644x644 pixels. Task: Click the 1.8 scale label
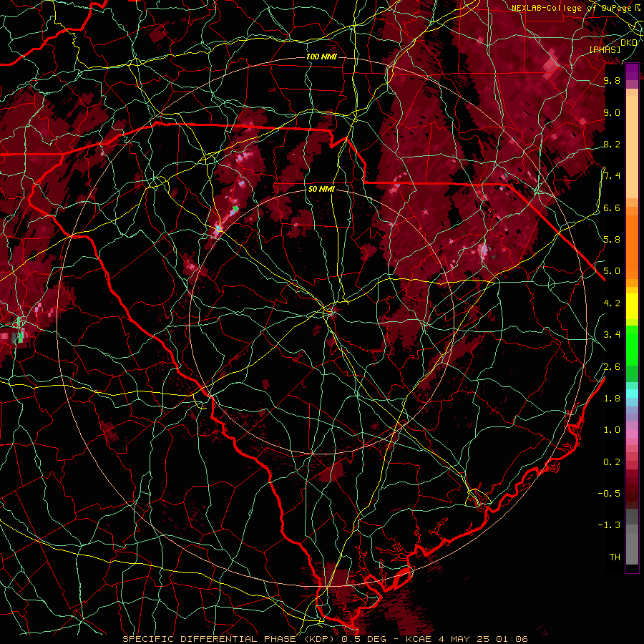[612, 399]
